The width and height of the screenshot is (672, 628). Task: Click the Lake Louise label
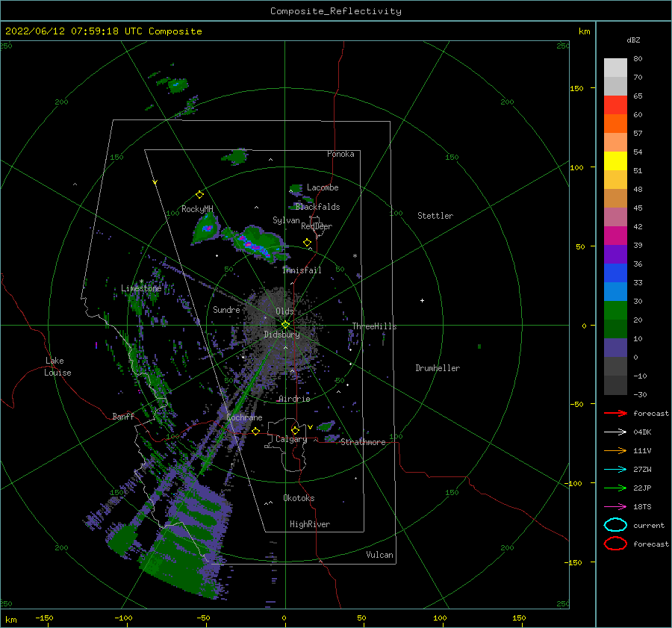[x=57, y=367]
